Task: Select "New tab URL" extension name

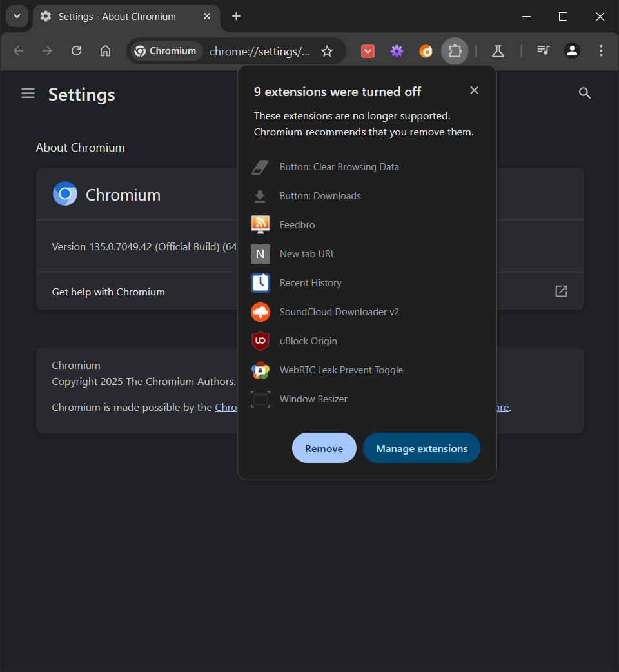Action: [x=308, y=254]
